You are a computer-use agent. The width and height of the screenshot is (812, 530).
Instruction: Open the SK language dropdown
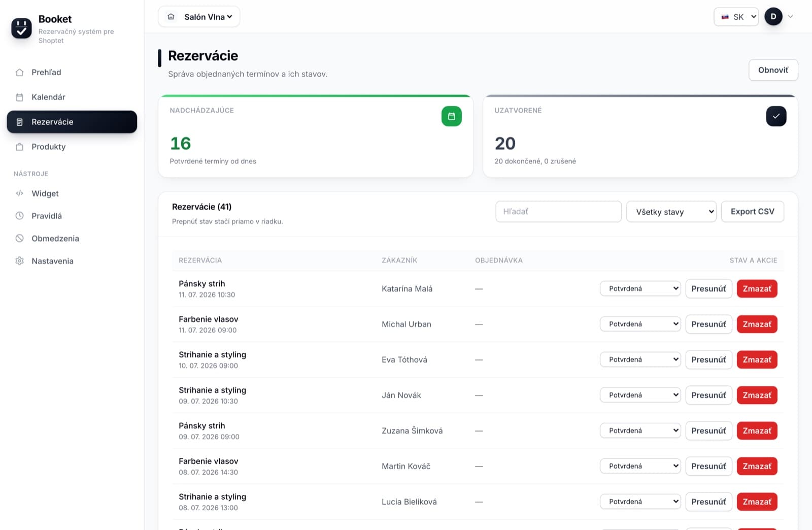[x=736, y=17]
